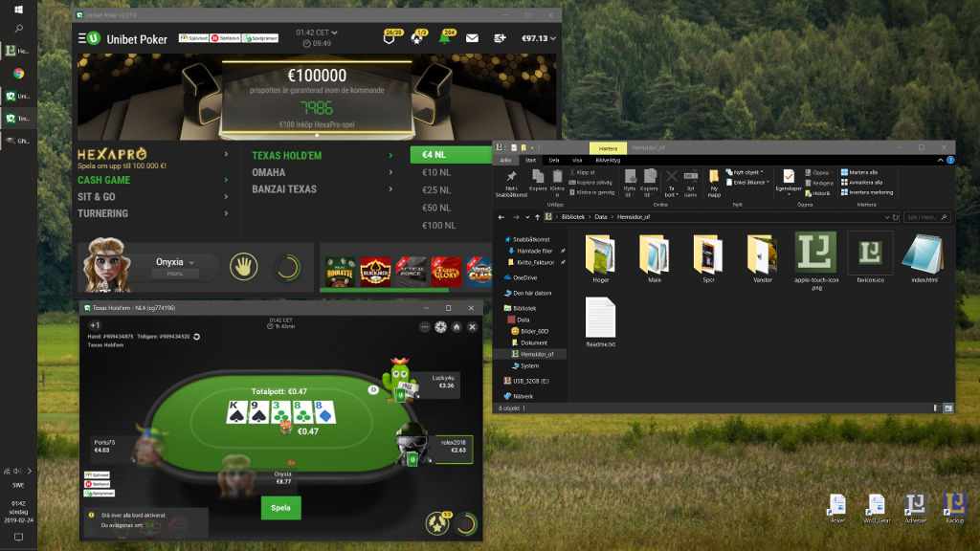Click the Spela button at poker table
The height and width of the screenshot is (551, 980).
[280, 507]
